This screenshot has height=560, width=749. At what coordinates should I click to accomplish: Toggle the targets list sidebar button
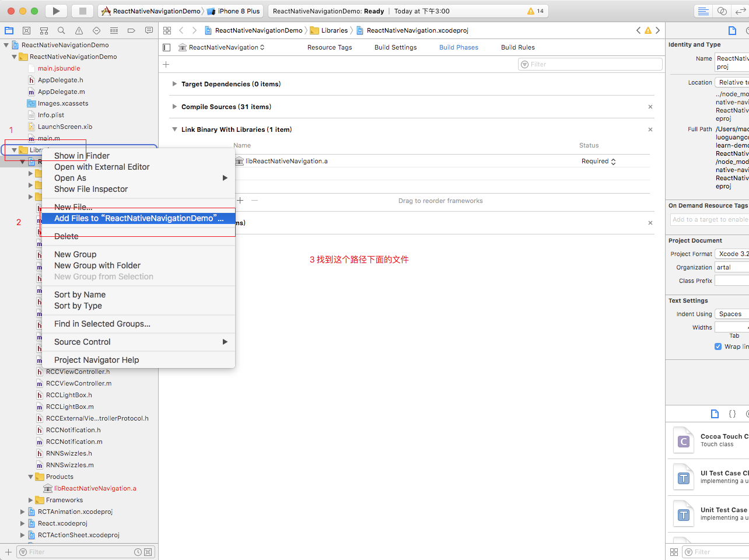pyautogui.click(x=167, y=47)
